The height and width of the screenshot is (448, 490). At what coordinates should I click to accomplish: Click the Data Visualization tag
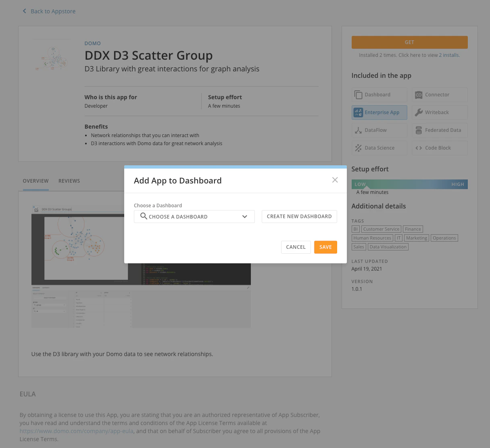(388, 247)
